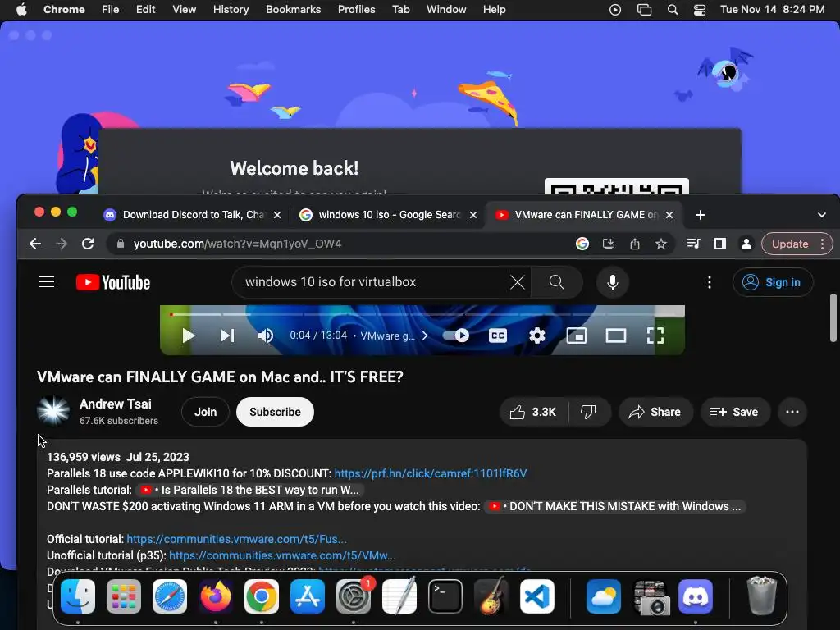Image resolution: width=840 pixels, height=630 pixels.
Task: Dislike this video
Action: click(x=588, y=412)
